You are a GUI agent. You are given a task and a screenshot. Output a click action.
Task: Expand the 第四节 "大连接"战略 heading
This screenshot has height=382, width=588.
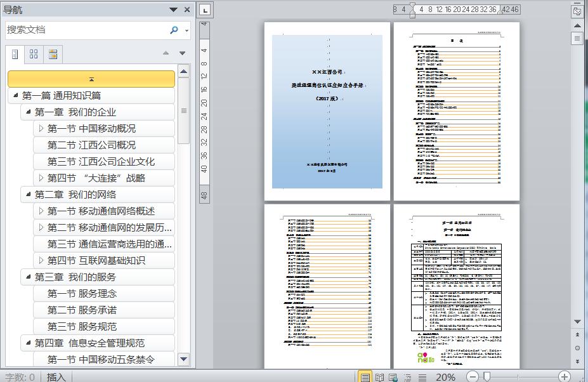pos(41,178)
